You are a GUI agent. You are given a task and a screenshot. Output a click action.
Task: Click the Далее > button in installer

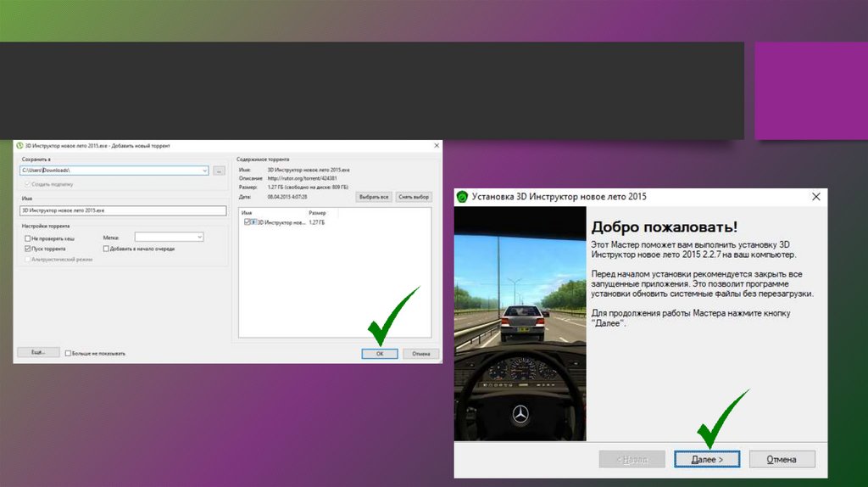pos(707,459)
